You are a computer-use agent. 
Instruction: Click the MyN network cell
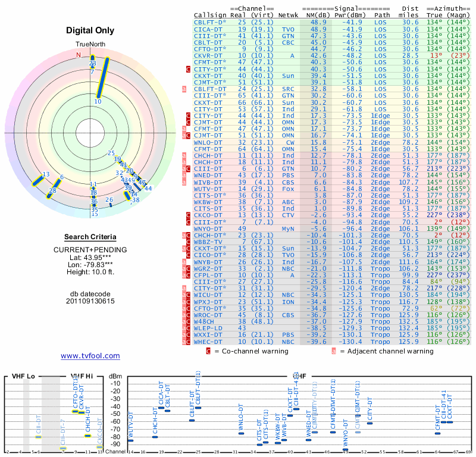[288, 228]
